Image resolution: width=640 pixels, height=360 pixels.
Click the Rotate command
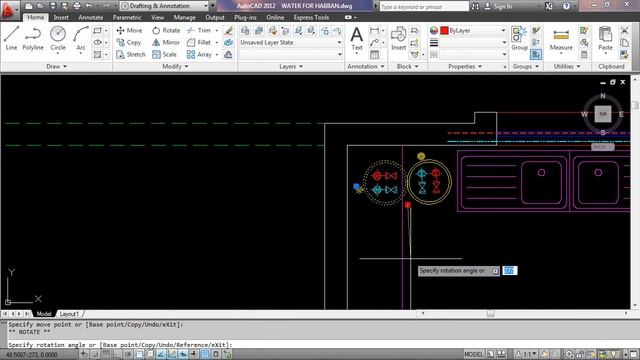tap(166, 31)
